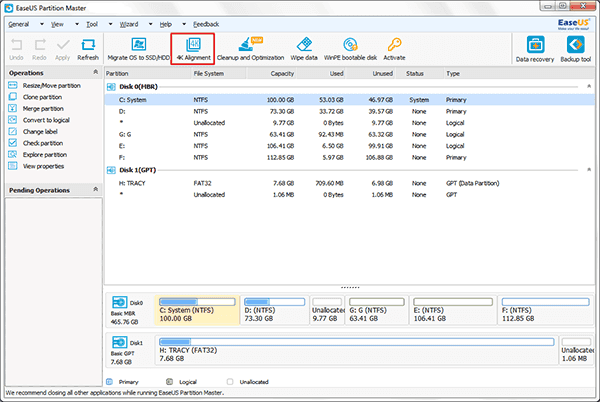The width and height of the screenshot is (600, 402).
Task: Select the E: (NTFS) disk map block
Action: coord(453,310)
